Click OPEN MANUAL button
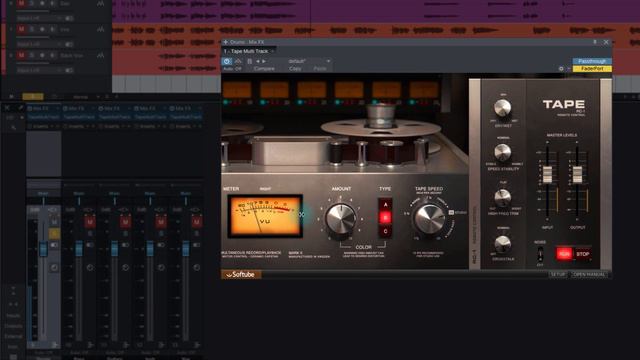Image resolution: width=640 pixels, height=360 pixels. pyautogui.click(x=589, y=274)
